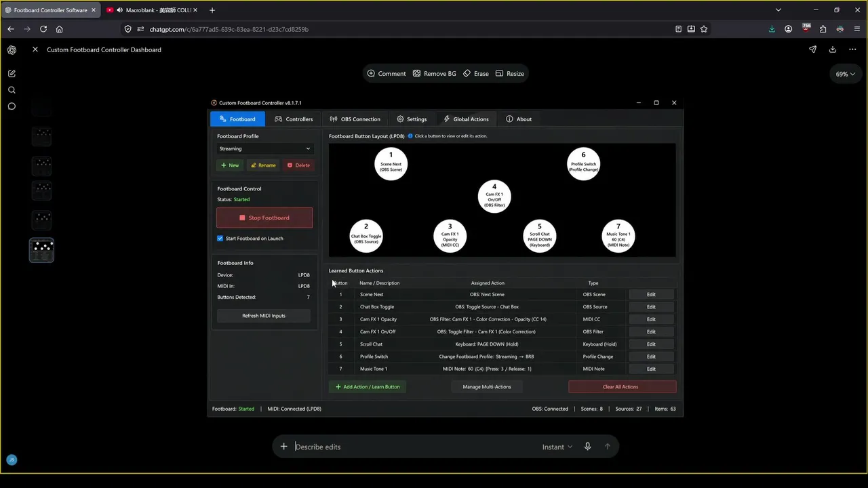Select footboard button 1 Scene Next

coord(391,163)
